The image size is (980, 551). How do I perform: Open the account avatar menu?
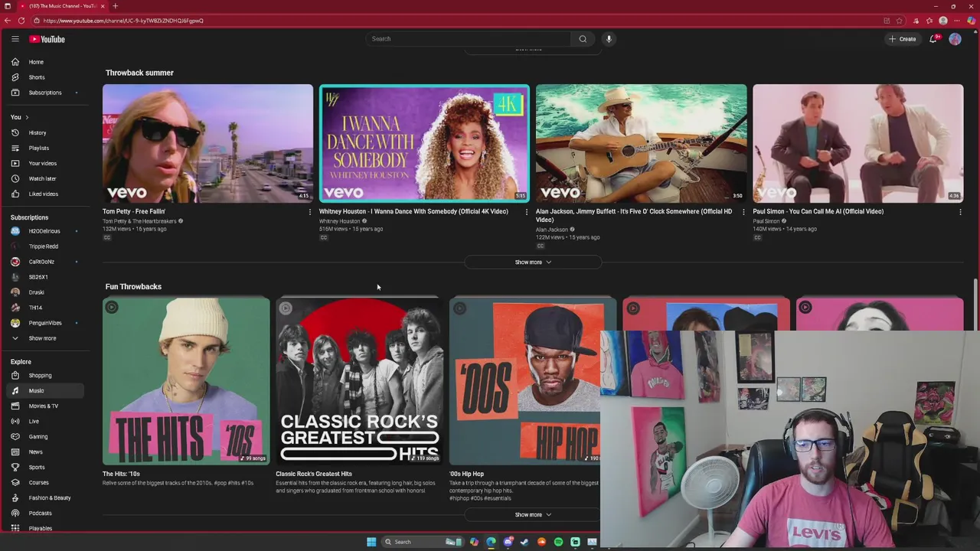(955, 39)
